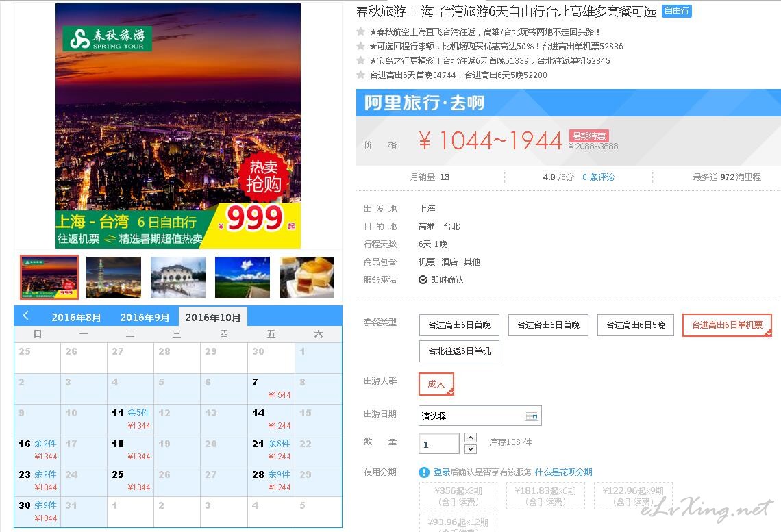The height and width of the screenshot is (532, 781).
Task: Click destination 台北
Action: (451, 227)
